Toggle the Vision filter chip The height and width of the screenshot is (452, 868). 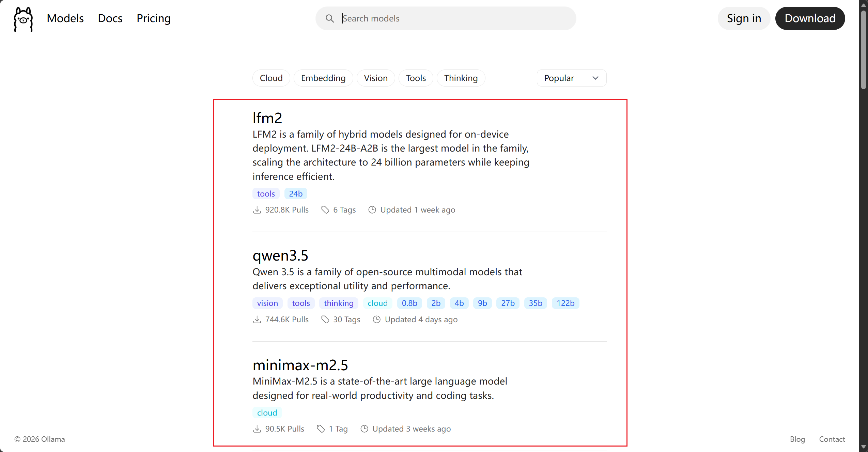pyautogui.click(x=375, y=78)
